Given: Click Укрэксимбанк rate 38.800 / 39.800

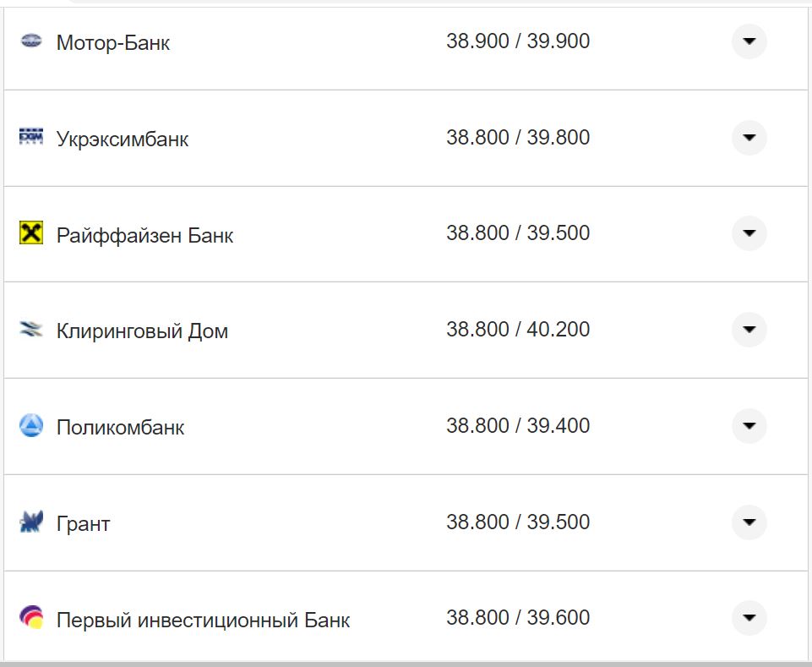Looking at the screenshot, I should (518, 138).
